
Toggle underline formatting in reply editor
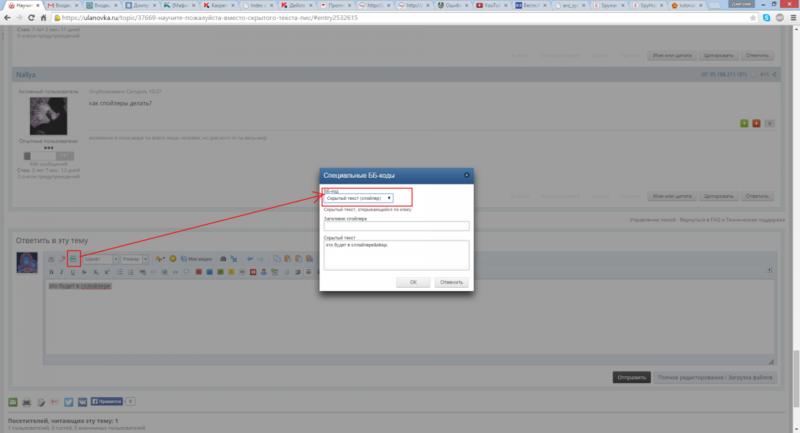click(x=73, y=272)
